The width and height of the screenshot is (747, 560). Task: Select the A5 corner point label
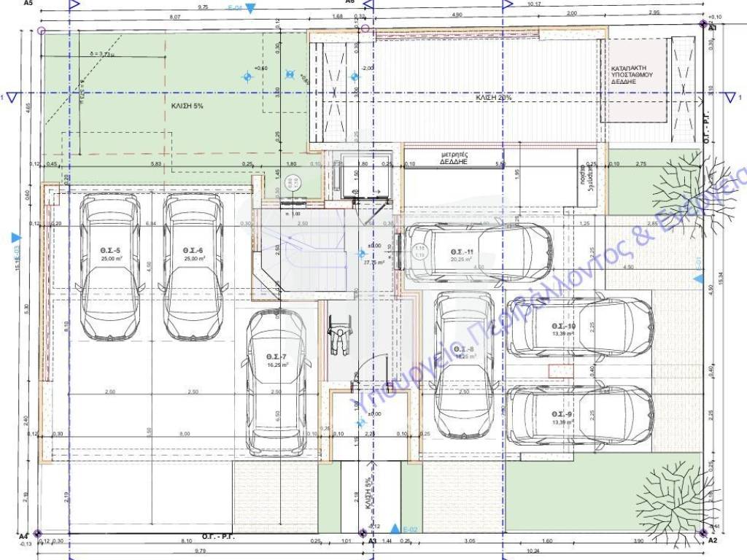pyautogui.click(x=28, y=4)
